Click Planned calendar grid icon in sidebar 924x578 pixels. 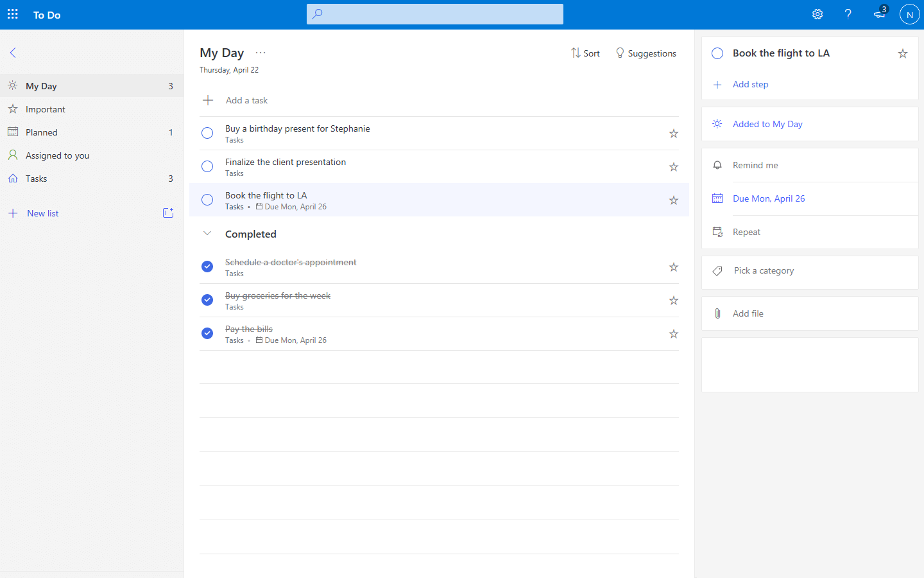point(13,132)
